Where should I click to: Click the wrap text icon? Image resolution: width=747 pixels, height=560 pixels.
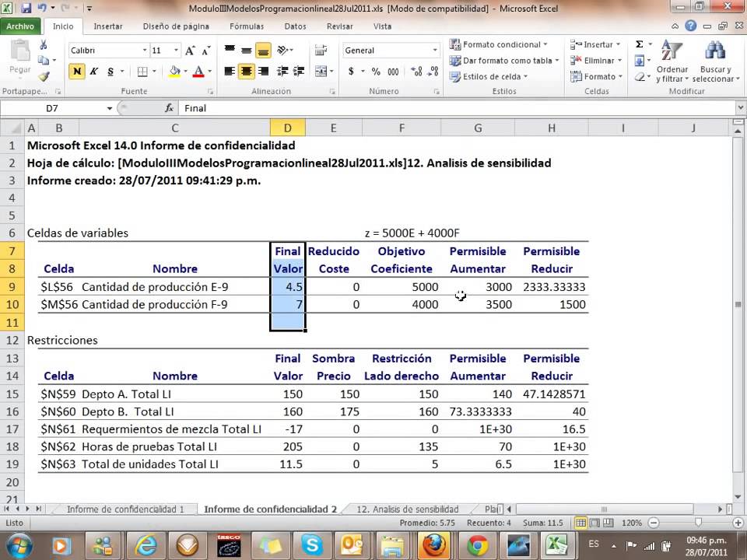[321, 50]
